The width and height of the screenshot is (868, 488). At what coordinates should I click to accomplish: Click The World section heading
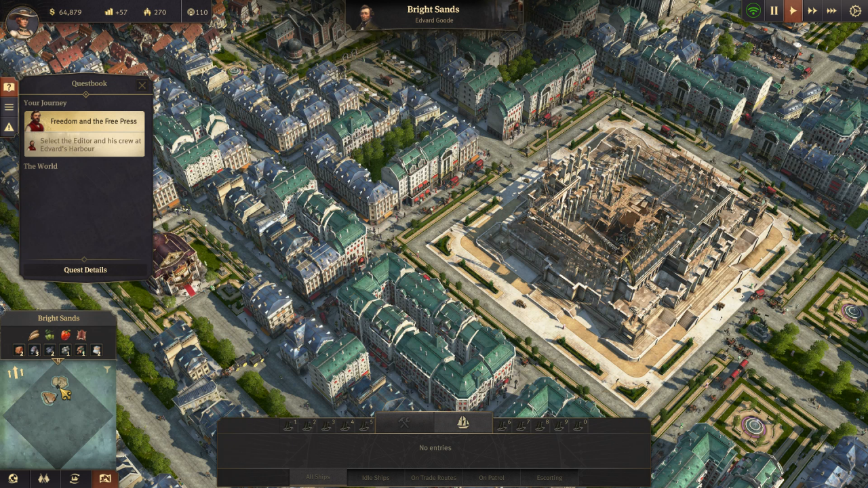point(41,166)
